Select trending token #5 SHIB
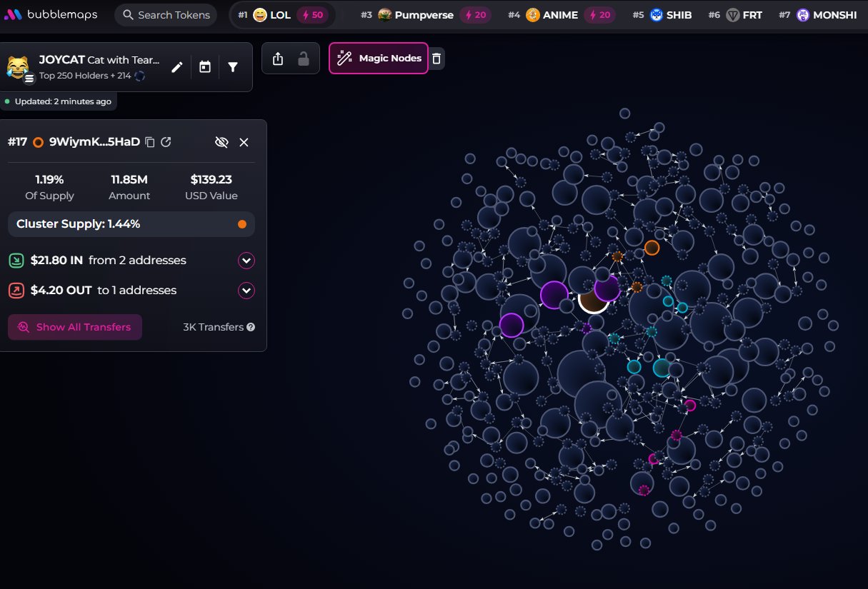868x589 pixels. 662,15
